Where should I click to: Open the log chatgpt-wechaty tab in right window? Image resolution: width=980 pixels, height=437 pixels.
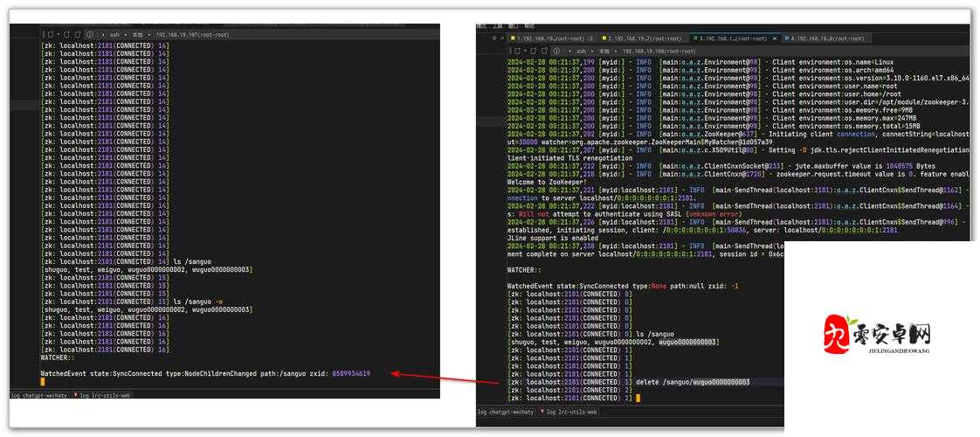pos(506,412)
